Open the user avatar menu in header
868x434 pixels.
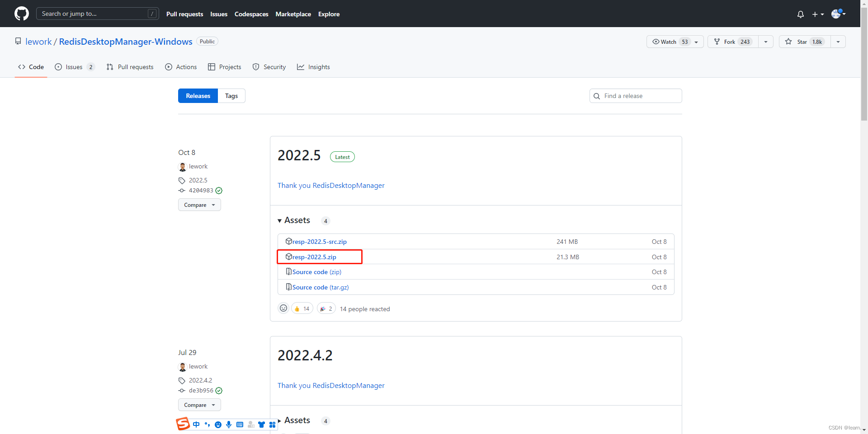[x=838, y=14]
